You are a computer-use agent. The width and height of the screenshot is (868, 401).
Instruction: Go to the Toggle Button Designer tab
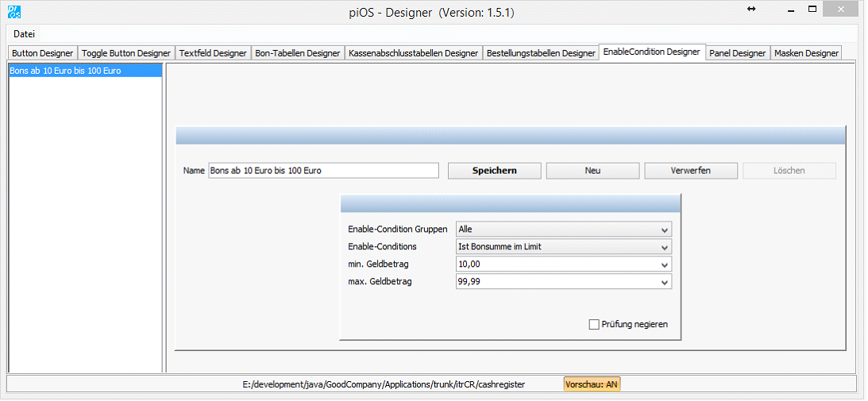[126, 53]
